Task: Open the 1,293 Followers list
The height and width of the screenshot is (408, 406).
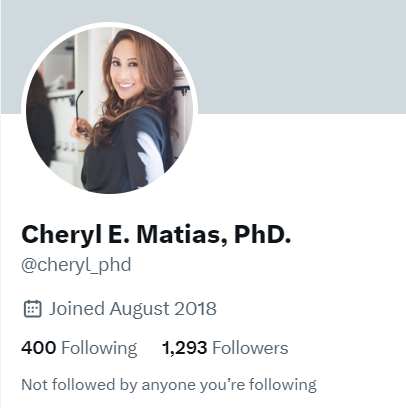Action: [225, 348]
